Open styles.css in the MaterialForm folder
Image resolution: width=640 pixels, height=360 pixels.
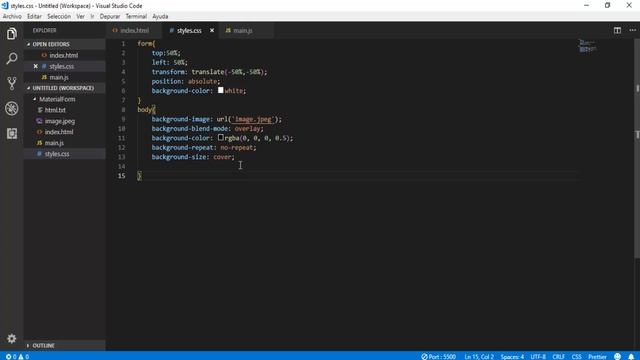pyautogui.click(x=57, y=154)
